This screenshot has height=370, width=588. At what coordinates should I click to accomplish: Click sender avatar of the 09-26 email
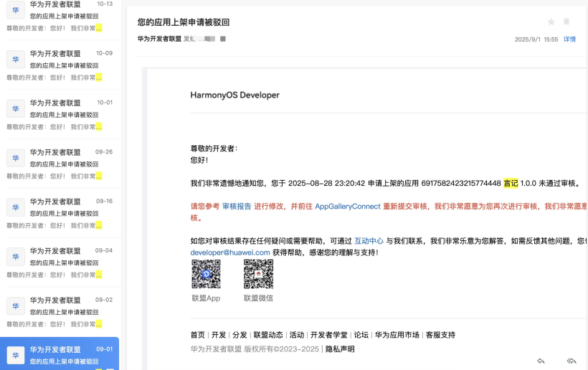16,158
